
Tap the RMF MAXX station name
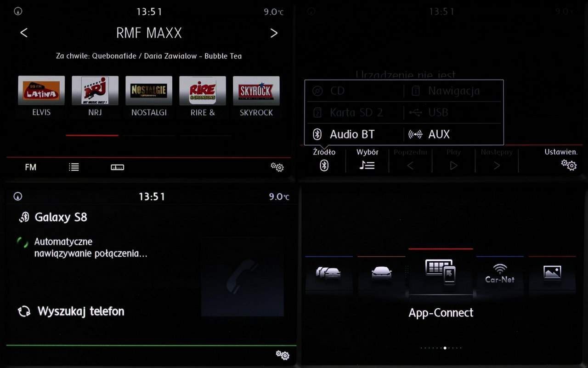(149, 33)
